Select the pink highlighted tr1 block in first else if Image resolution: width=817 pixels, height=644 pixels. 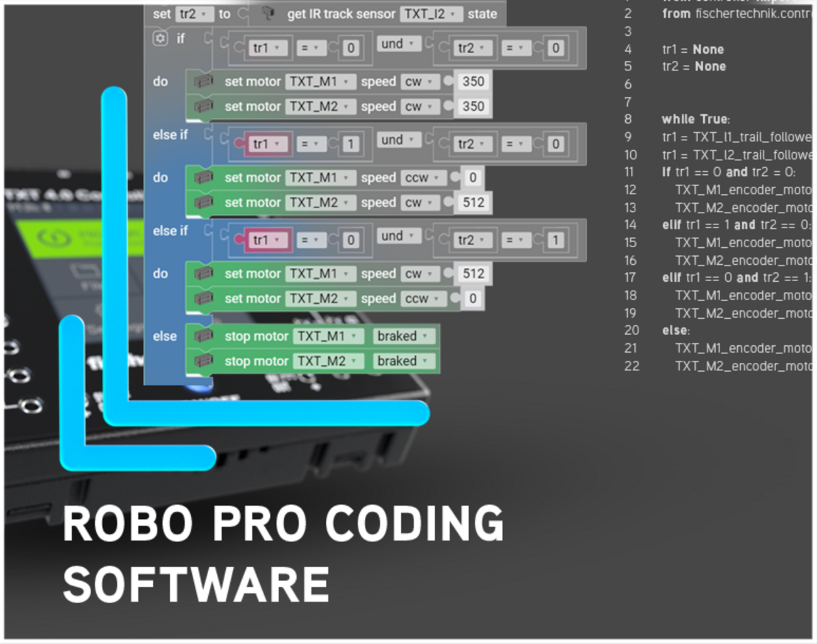264,144
